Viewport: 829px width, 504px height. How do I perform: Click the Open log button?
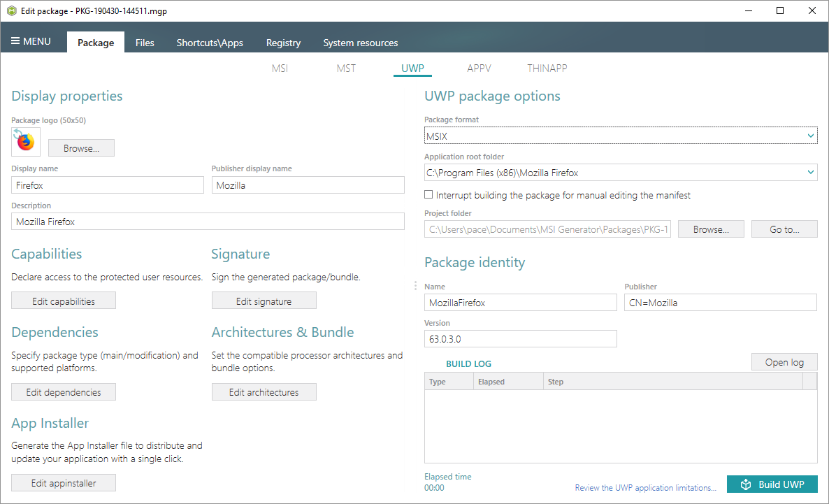(x=784, y=361)
